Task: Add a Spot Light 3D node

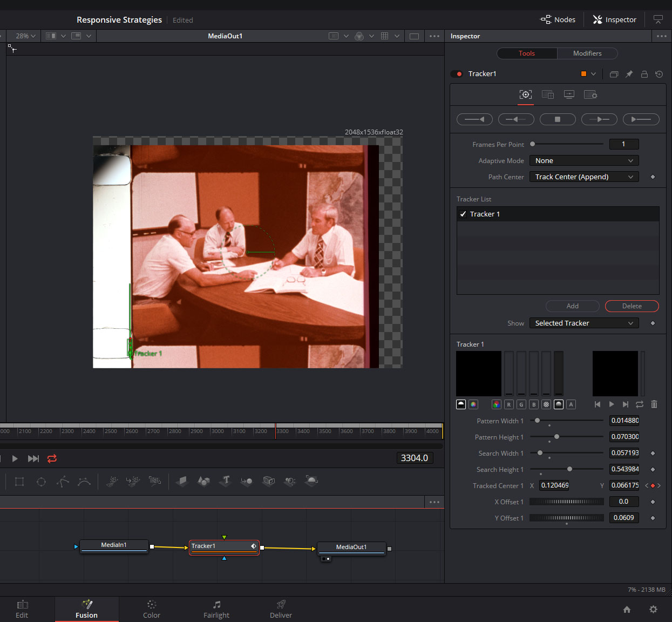Action: click(x=290, y=482)
